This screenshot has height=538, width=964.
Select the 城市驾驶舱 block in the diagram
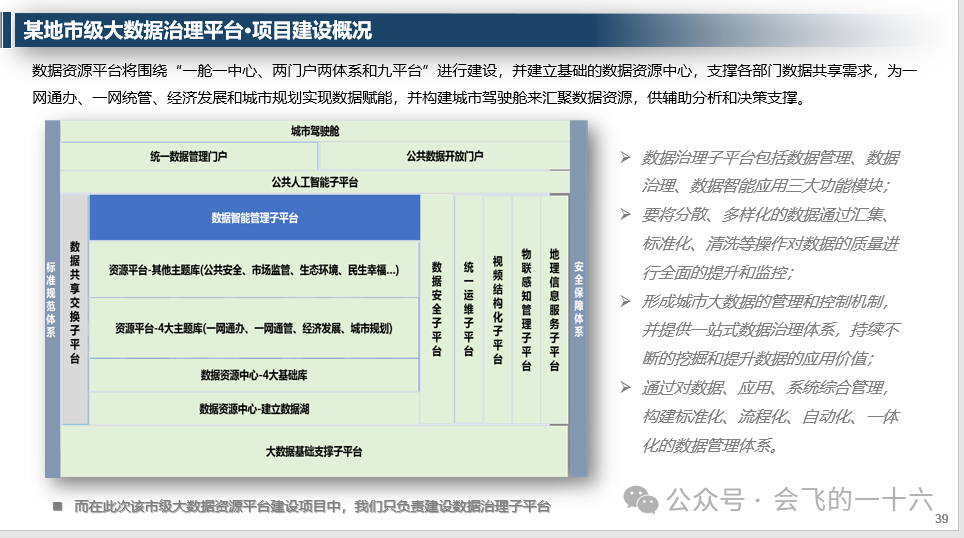pos(315,131)
